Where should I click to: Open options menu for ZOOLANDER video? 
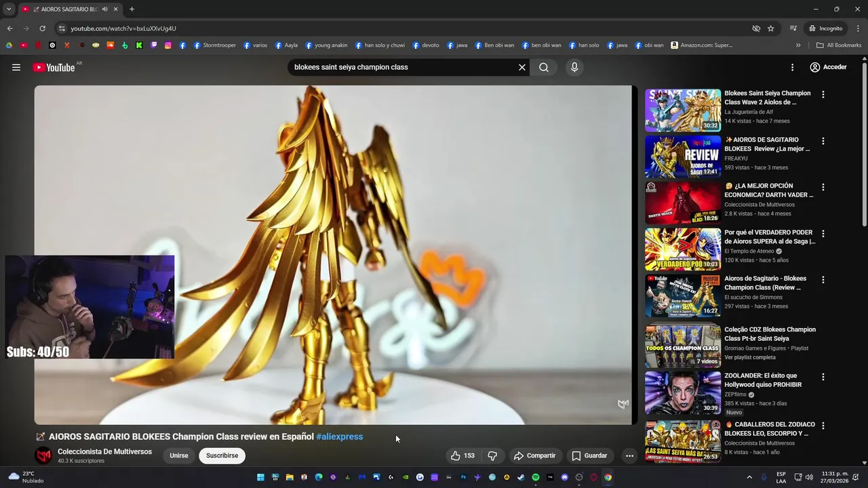tap(823, 377)
